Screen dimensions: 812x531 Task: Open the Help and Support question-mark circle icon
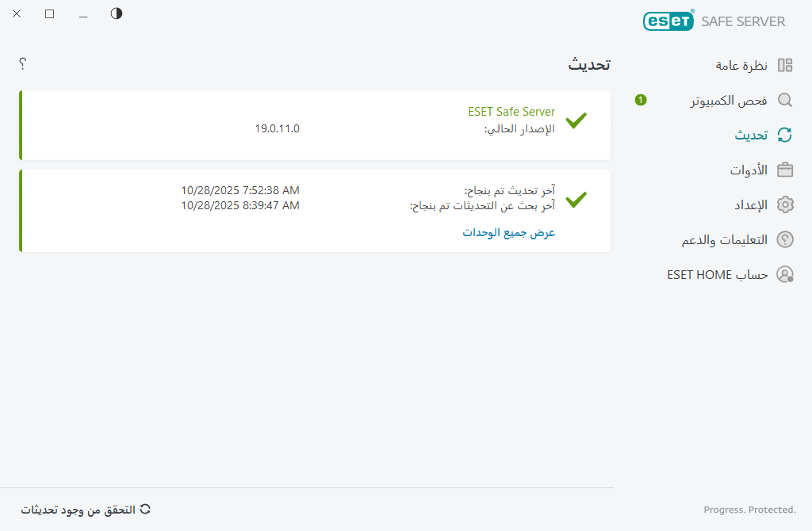[785, 239]
